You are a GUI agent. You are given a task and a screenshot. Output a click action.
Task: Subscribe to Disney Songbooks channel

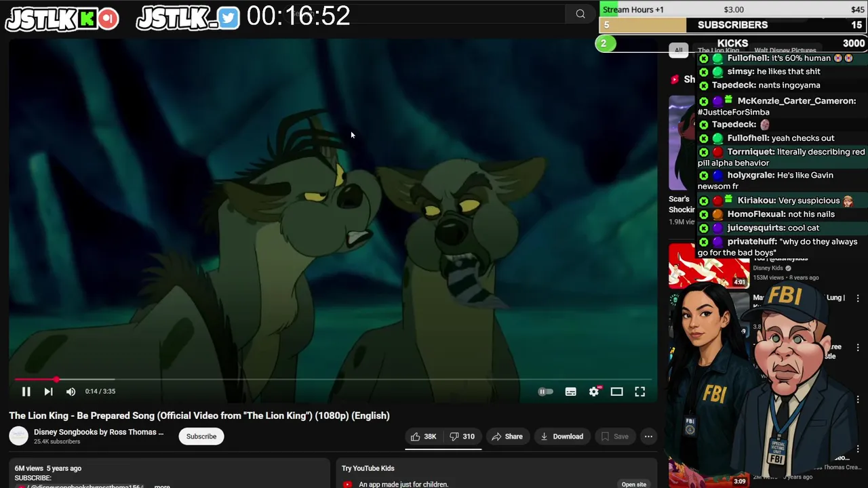click(x=201, y=436)
